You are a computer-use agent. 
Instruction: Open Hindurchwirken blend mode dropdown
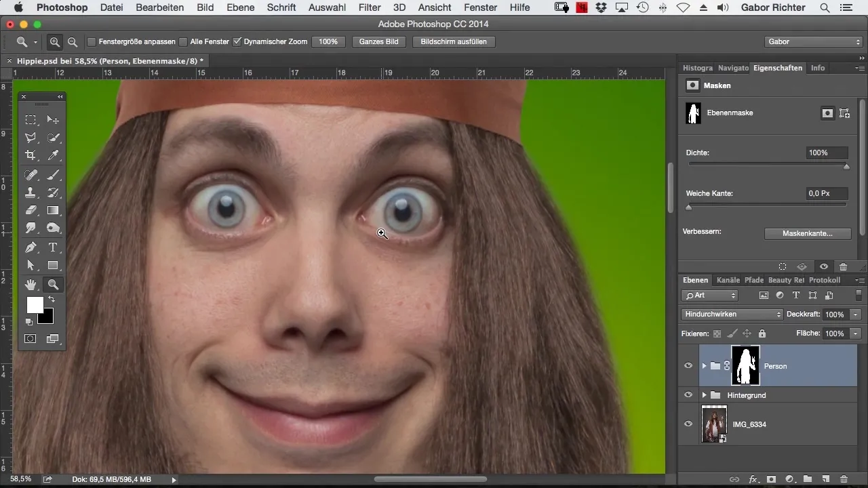coord(732,314)
